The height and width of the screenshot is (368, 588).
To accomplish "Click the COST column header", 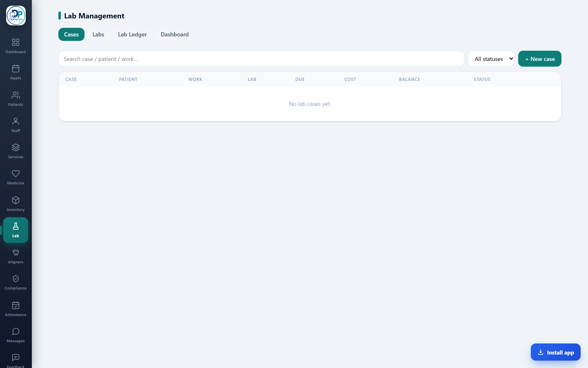I will [350, 79].
